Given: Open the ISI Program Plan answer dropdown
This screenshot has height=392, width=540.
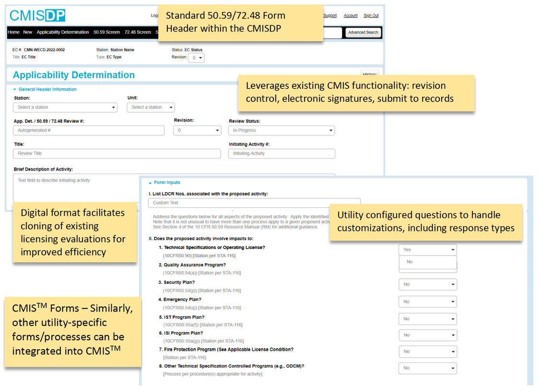Looking at the screenshot, I should click(428, 335).
